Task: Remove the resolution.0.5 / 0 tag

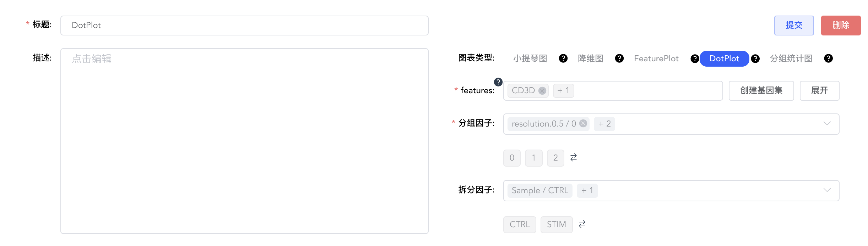Action: (x=583, y=123)
